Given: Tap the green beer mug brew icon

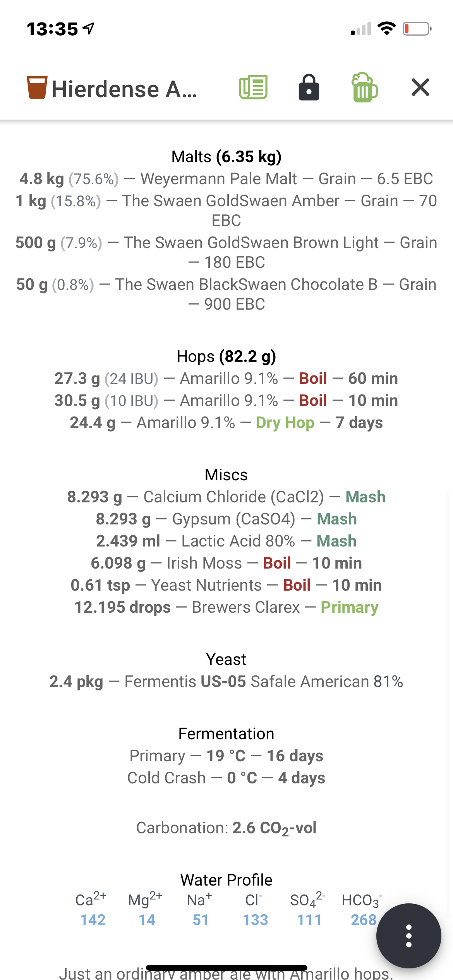Looking at the screenshot, I should [364, 87].
